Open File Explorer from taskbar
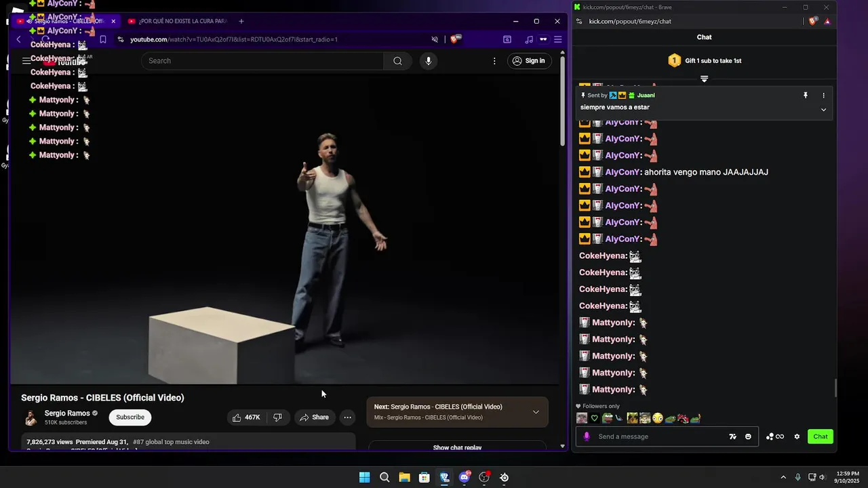 click(x=404, y=477)
